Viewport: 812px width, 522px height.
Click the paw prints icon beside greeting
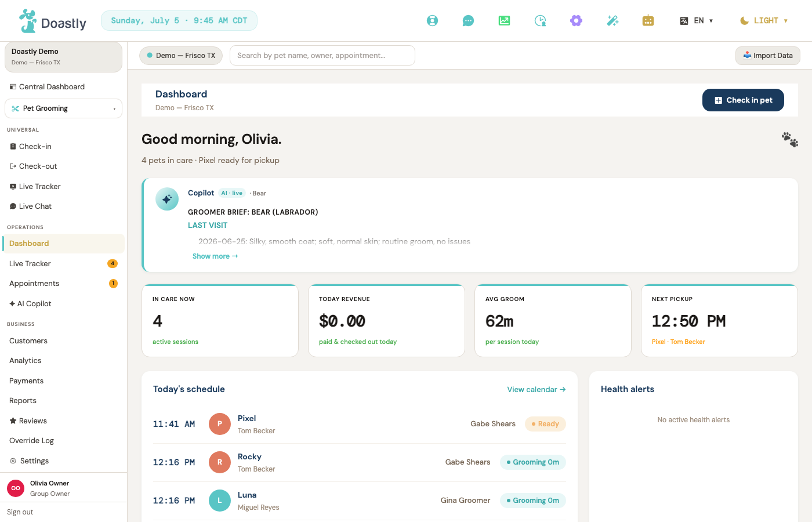790,139
